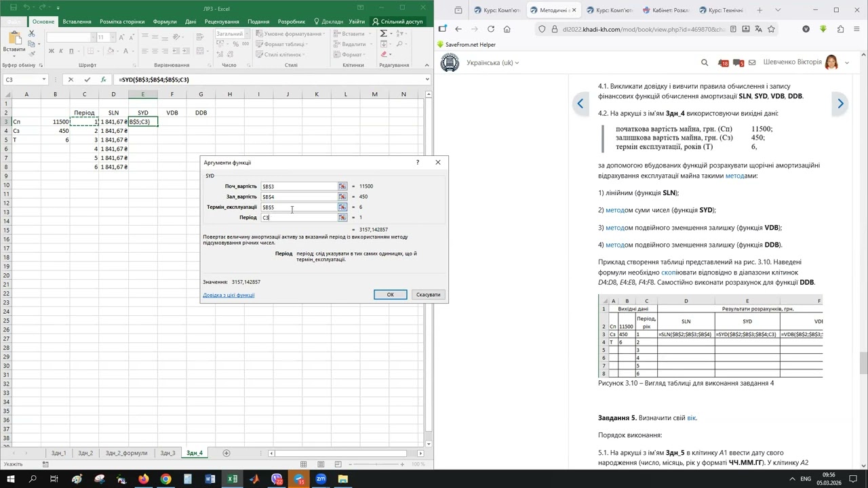The height and width of the screenshot is (488, 868).
Task: Click the browser address bar URL
Action: coord(644,29)
